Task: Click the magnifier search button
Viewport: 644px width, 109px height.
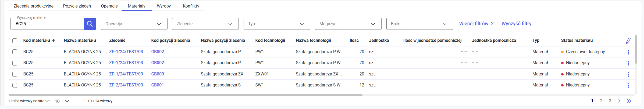Action: [x=90, y=24]
